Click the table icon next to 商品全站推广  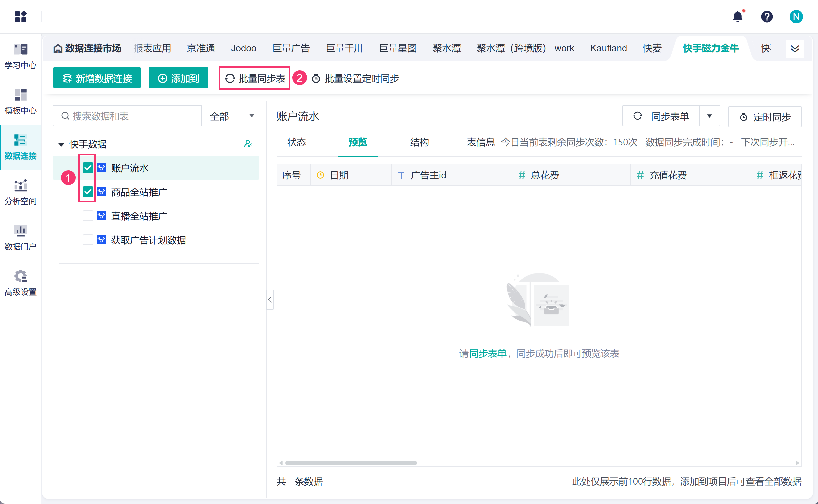click(101, 192)
